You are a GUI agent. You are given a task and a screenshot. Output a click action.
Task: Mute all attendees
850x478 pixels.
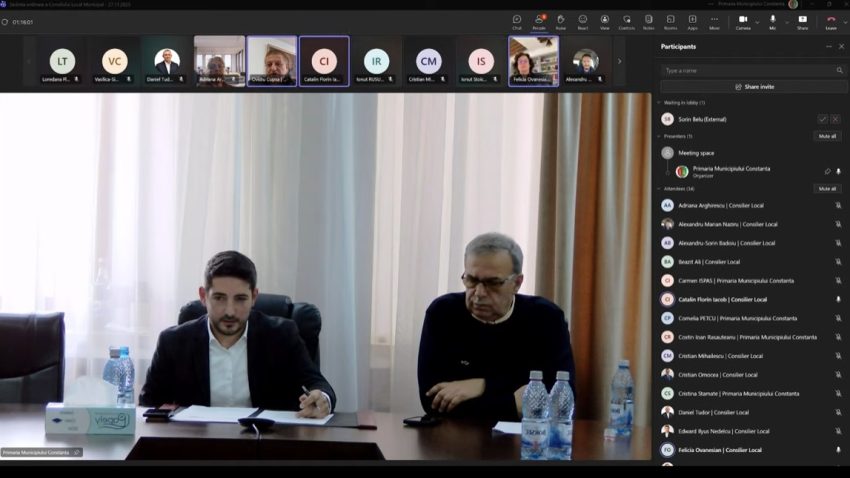(x=827, y=189)
